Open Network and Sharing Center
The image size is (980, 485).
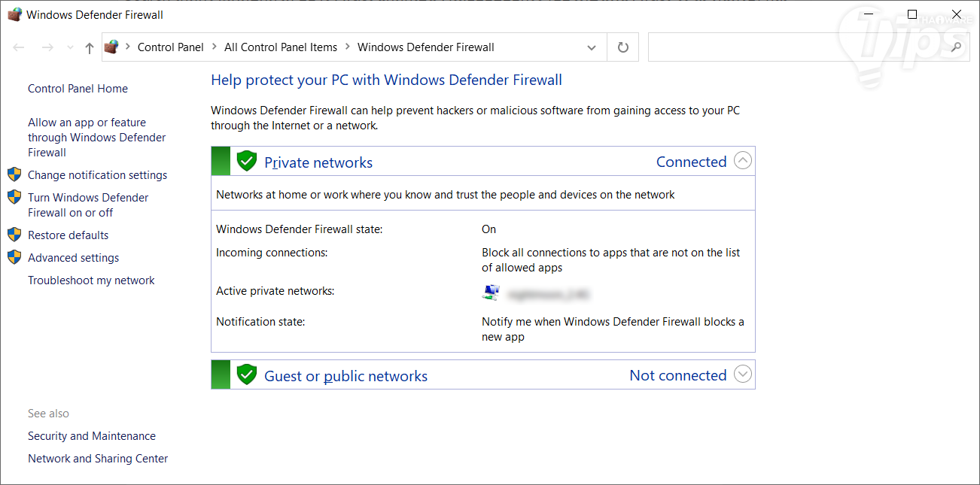pyautogui.click(x=98, y=459)
